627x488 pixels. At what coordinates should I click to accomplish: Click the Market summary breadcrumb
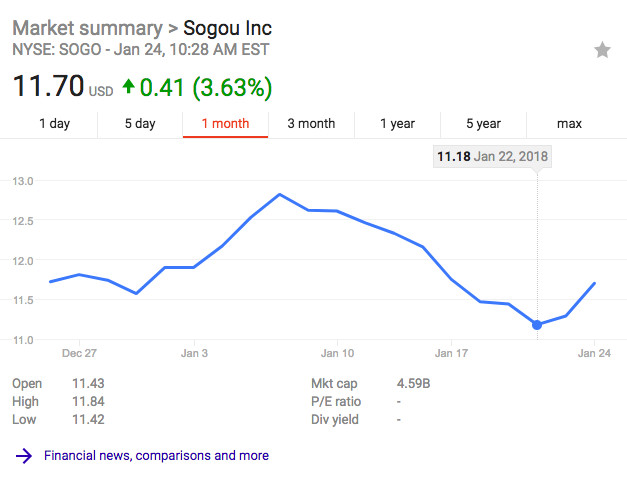88,27
